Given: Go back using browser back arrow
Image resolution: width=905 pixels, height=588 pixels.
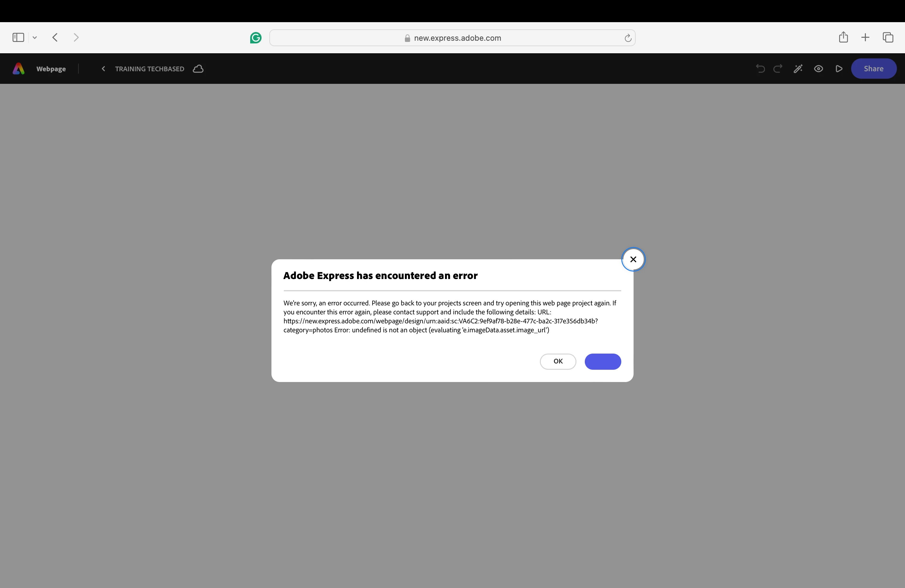Looking at the screenshot, I should click(x=55, y=37).
